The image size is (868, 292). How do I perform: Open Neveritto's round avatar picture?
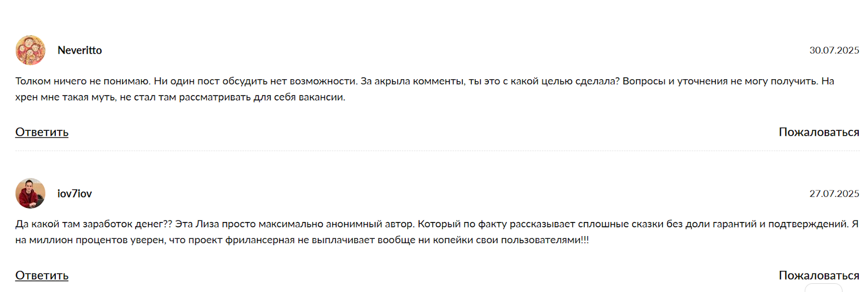(x=30, y=50)
